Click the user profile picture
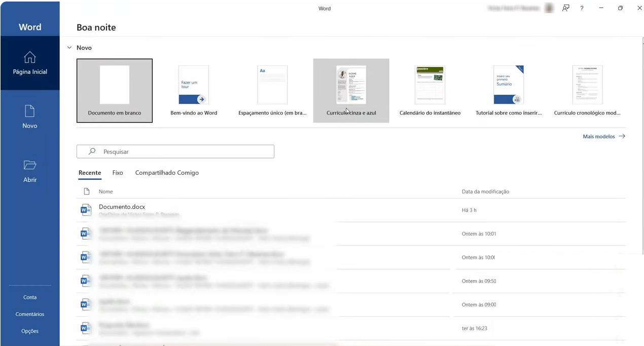 click(x=549, y=8)
